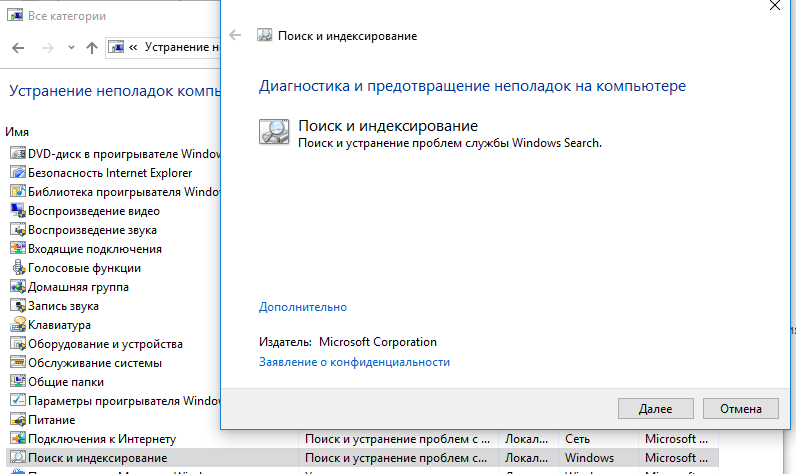Screen dimensions: 796x474
Task: Select Домашняя группа row text
Action: pyautogui.click(x=78, y=287)
